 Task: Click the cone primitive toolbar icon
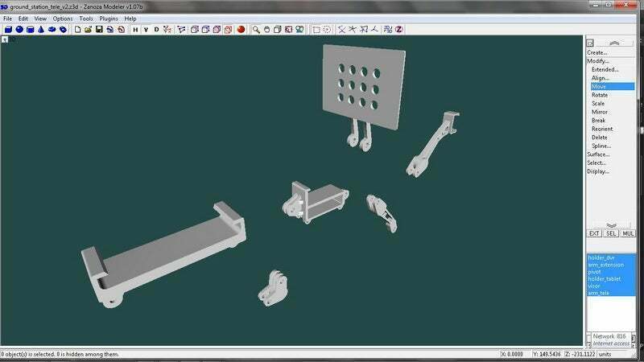pyautogui.click(x=40, y=30)
